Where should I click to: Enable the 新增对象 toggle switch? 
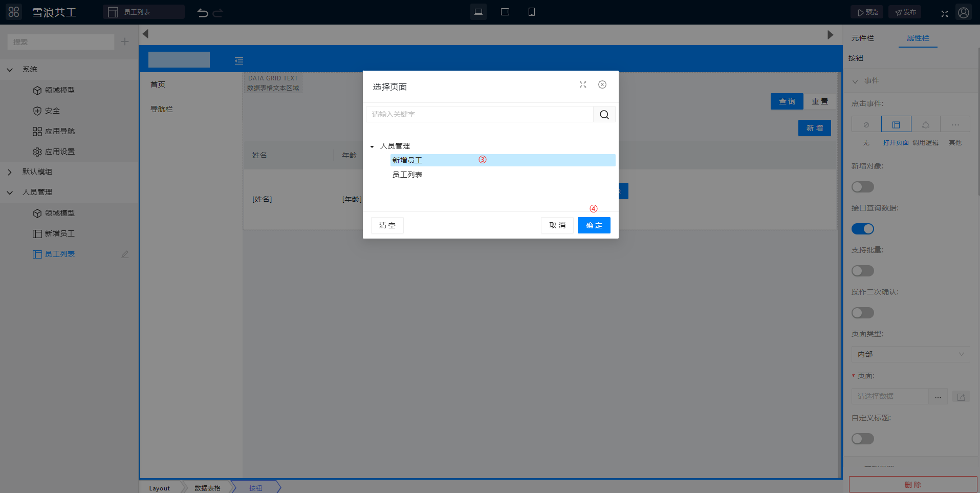[x=862, y=187]
